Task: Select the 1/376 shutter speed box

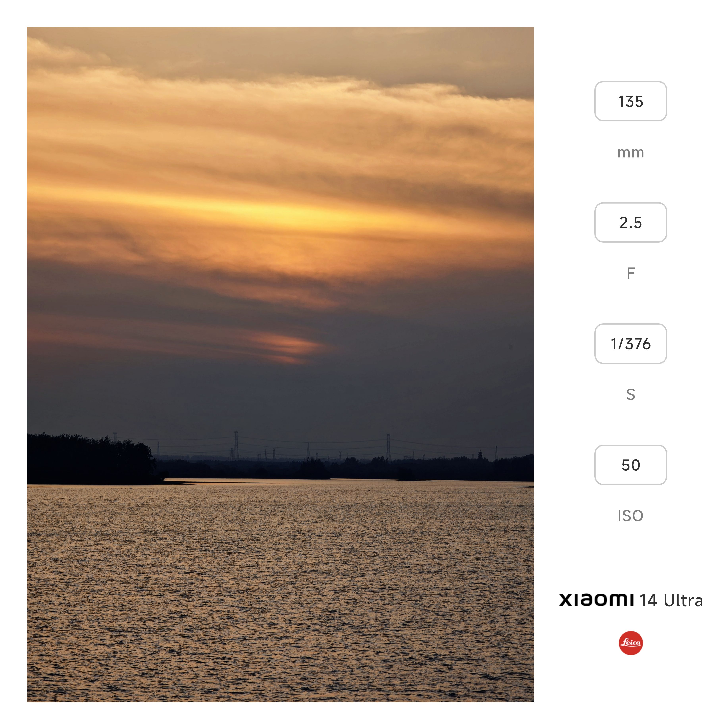Action: click(x=630, y=343)
